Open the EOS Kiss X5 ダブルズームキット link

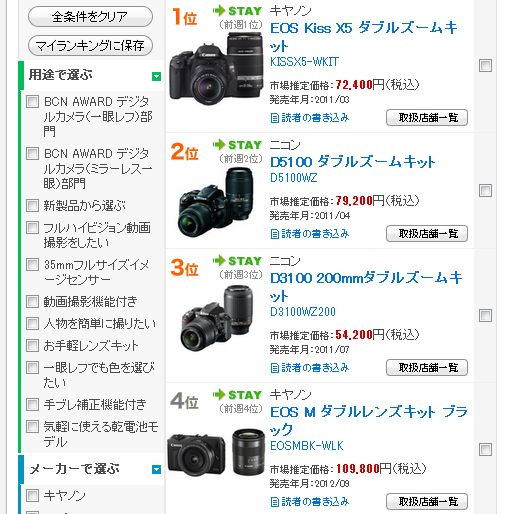click(364, 37)
